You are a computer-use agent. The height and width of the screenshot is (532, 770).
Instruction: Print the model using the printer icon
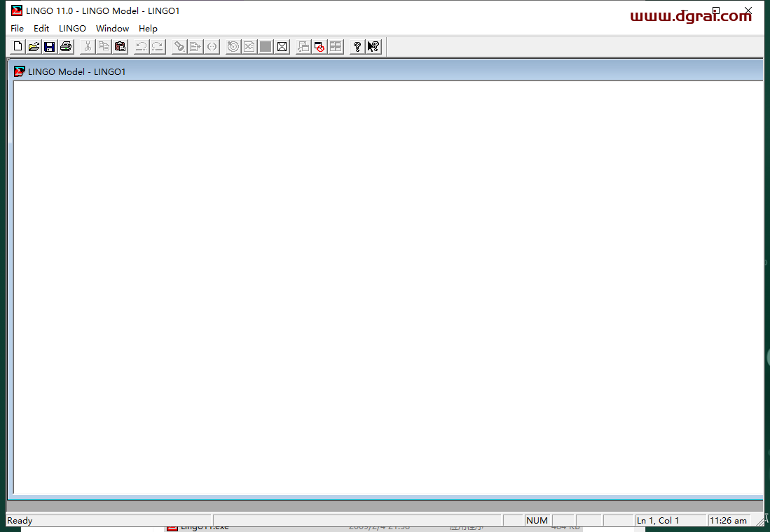pos(66,47)
